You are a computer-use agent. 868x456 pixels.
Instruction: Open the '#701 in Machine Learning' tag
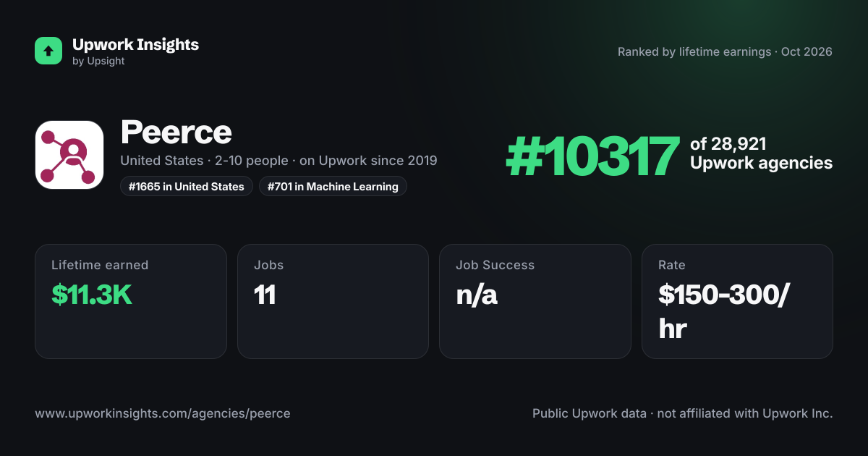[333, 187]
